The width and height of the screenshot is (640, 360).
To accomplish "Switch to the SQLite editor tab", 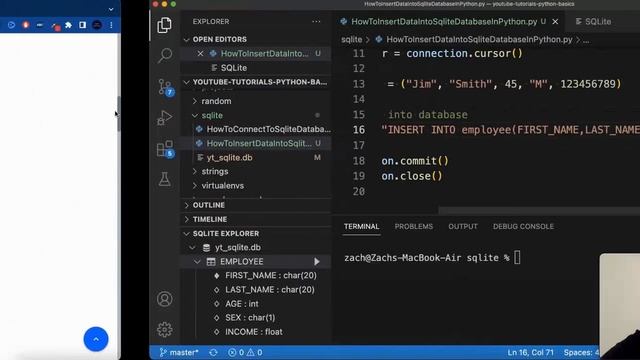I will coord(594,22).
